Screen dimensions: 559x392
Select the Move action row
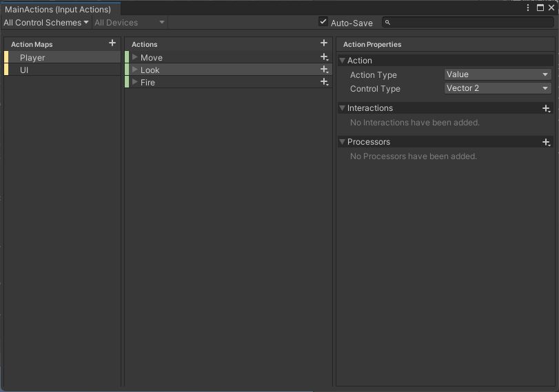(228, 57)
